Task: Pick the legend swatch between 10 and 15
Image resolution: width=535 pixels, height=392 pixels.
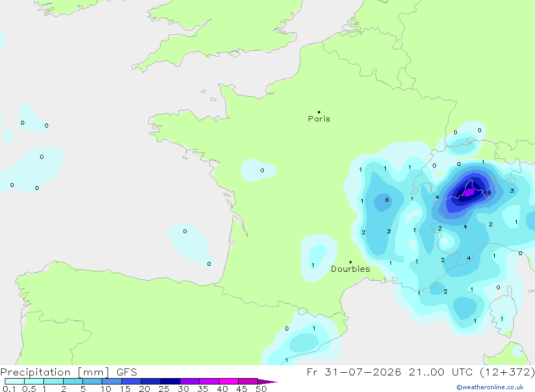Action: 112,381
